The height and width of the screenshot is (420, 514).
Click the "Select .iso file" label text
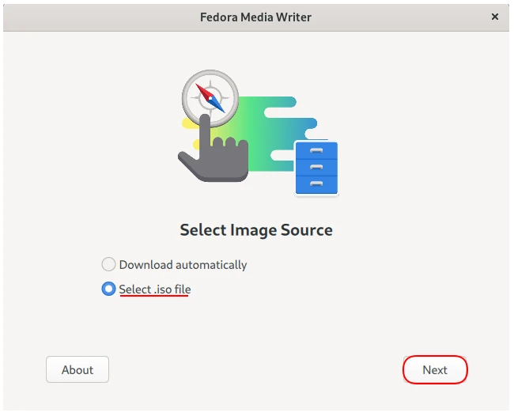coord(155,289)
